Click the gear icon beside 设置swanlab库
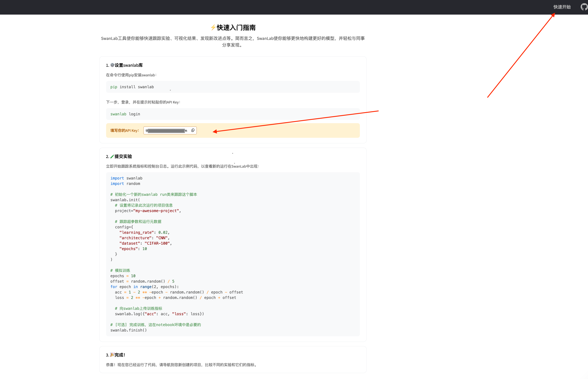This screenshot has height=379, width=588. (112, 65)
